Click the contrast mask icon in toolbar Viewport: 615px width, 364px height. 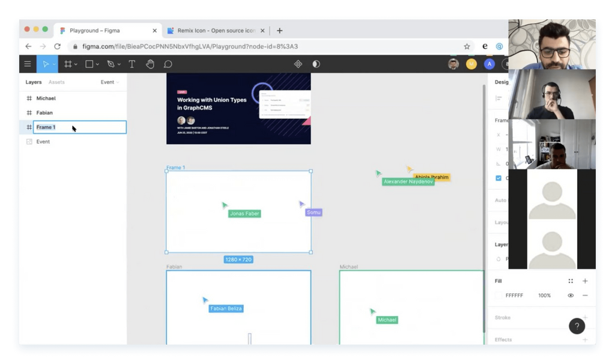(316, 64)
